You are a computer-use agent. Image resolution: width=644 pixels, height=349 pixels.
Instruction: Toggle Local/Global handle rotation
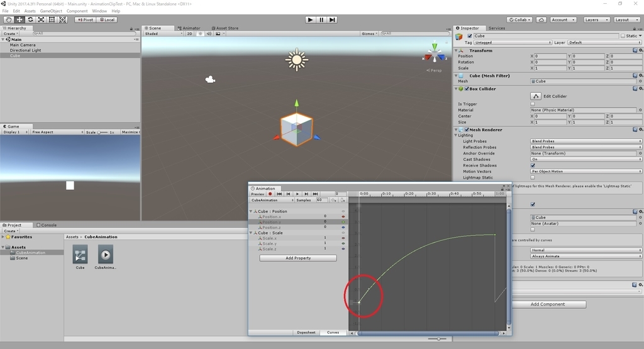[107, 19]
